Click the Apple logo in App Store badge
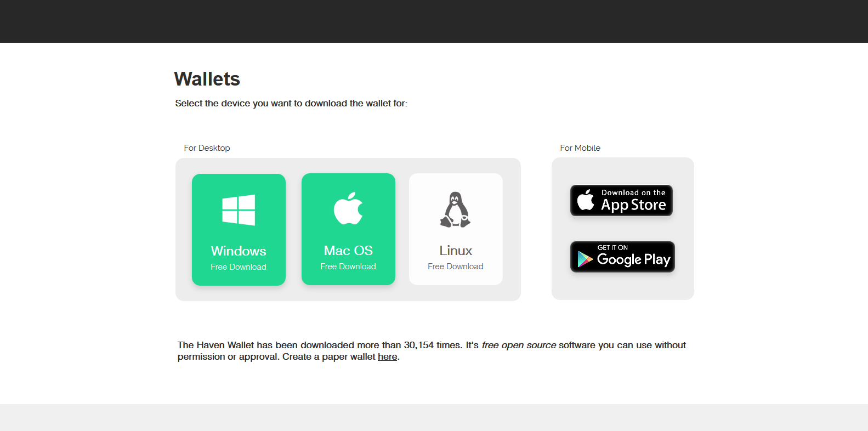 click(586, 200)
